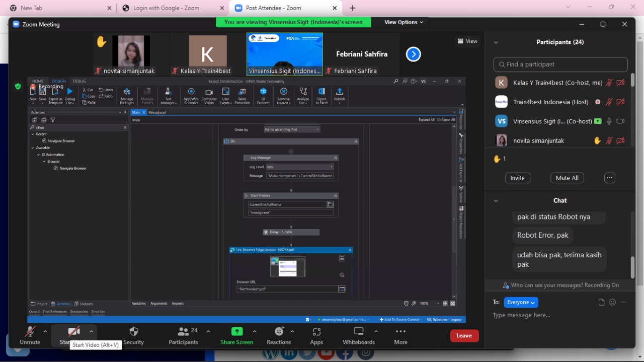Click the red Leave button
Viewport: 644px width, 362px height.
pos(464,336)
